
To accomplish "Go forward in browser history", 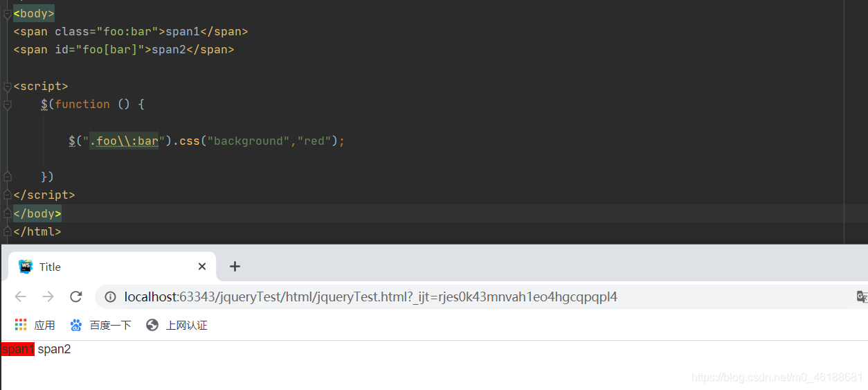I will (48, 296).
